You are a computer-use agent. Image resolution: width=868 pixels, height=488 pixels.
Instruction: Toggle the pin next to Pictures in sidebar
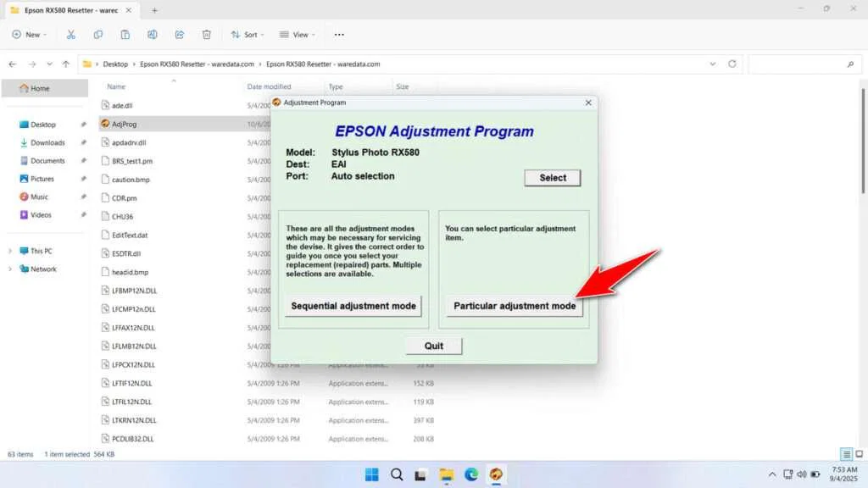point(82,179)
